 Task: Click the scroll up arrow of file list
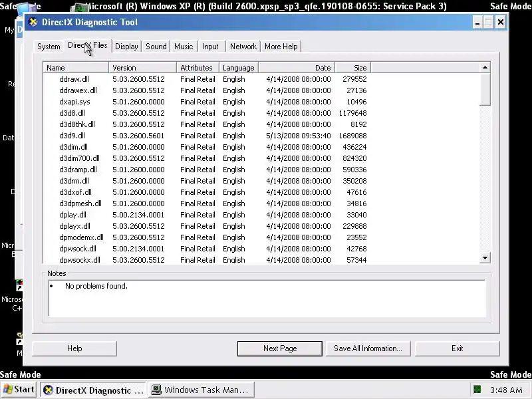(485, 68)
